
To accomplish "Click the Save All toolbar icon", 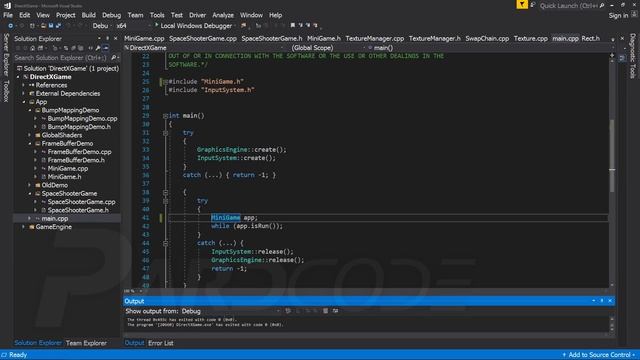I will pos(58,26).
